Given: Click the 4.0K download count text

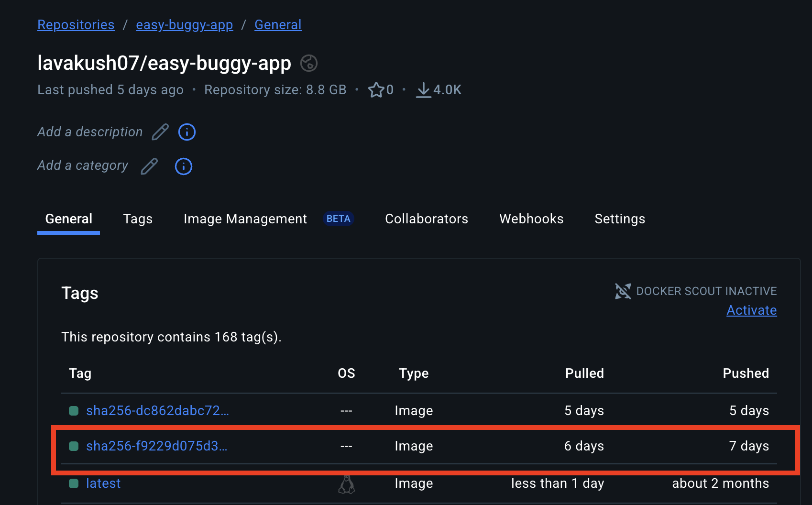Looking at the screenshot, I should click(x=447, y=90).
